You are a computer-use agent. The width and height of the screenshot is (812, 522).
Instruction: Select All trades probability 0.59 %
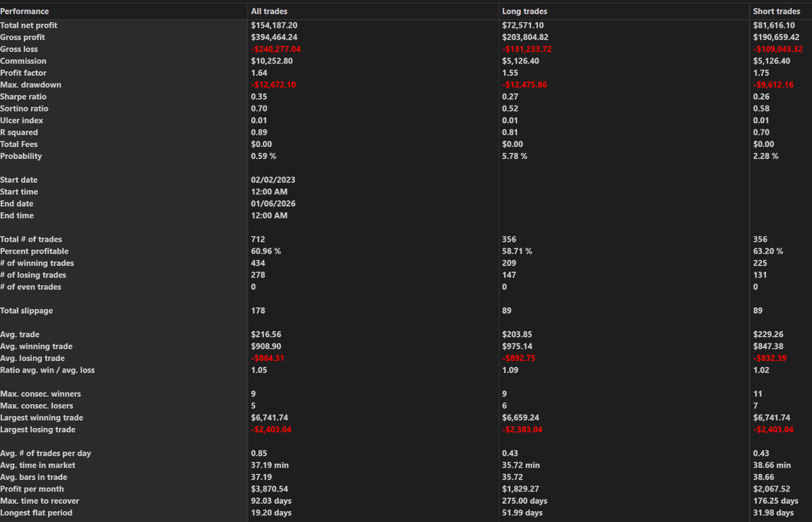[x=263, y=156]
